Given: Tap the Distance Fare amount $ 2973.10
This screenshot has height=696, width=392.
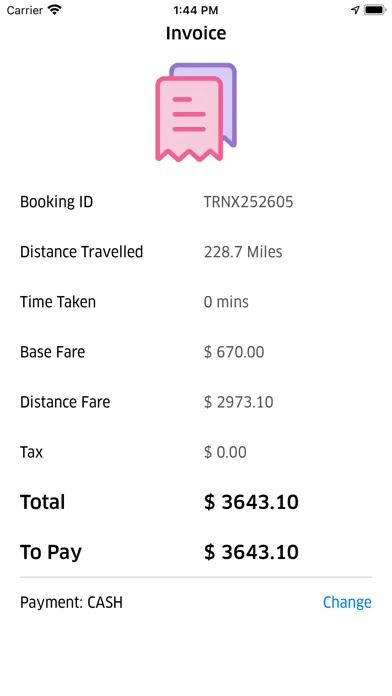Looking at the screenshot, I should [x=239, y=402].
